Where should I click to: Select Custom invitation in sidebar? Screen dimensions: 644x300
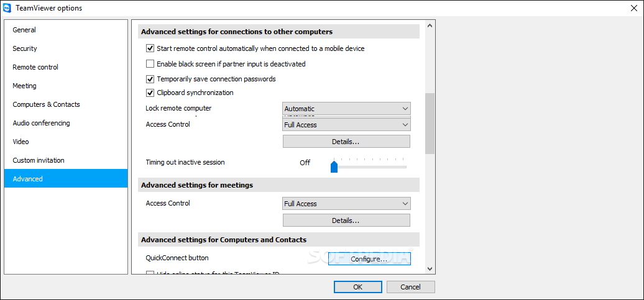[x=66, y=160]
